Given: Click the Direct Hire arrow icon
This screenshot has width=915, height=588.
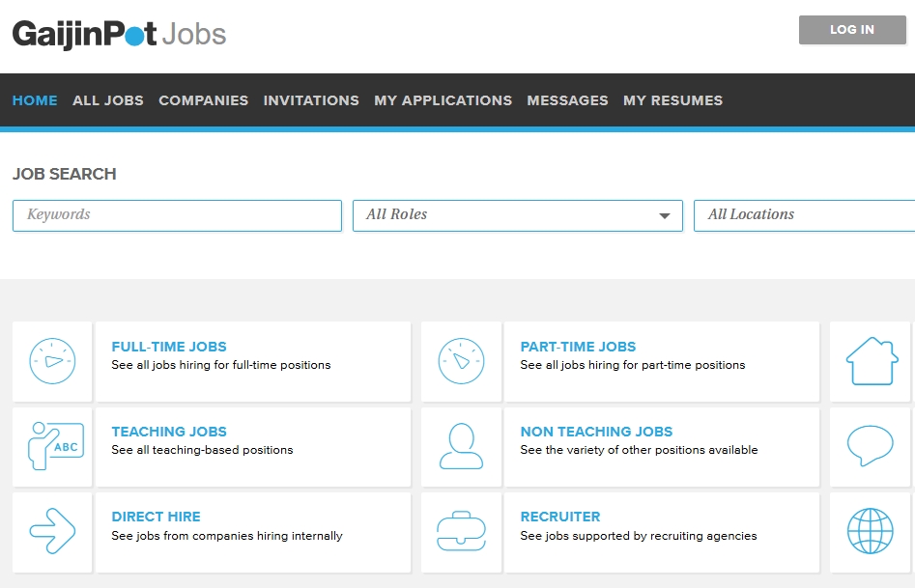Looking at the screenshot, I should (52, 531).
